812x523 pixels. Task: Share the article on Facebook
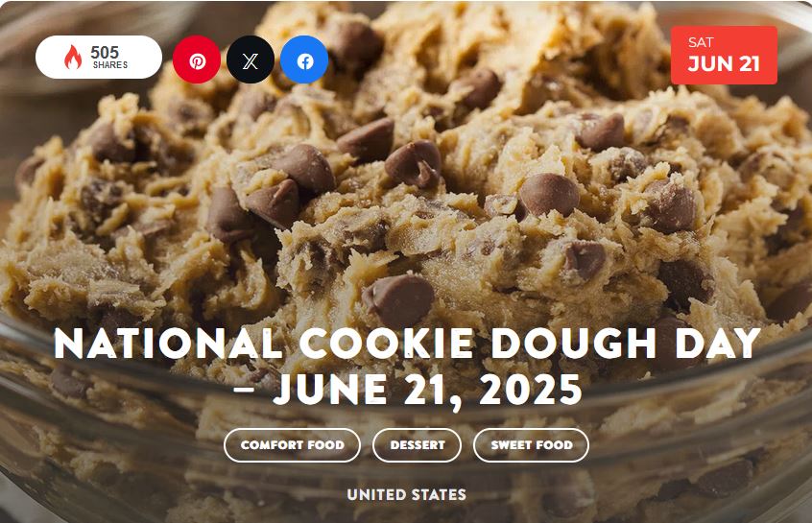click(304, 59)
